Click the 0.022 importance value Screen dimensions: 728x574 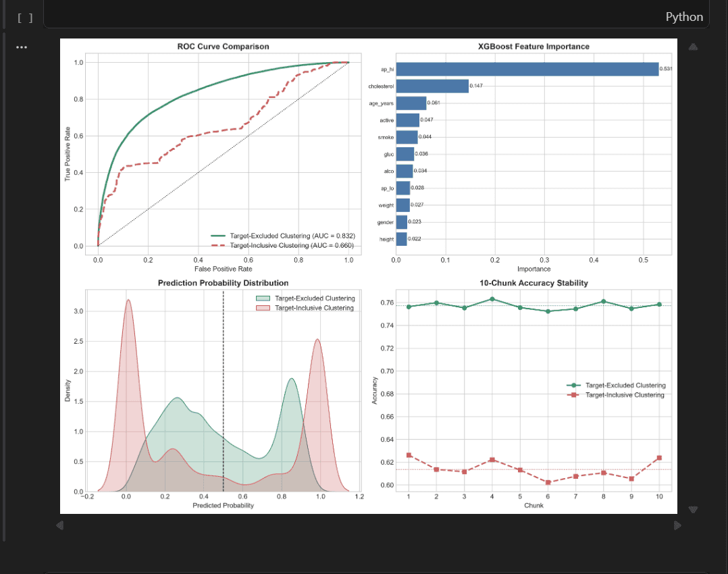pyautogui.click(x=414, y=238)
